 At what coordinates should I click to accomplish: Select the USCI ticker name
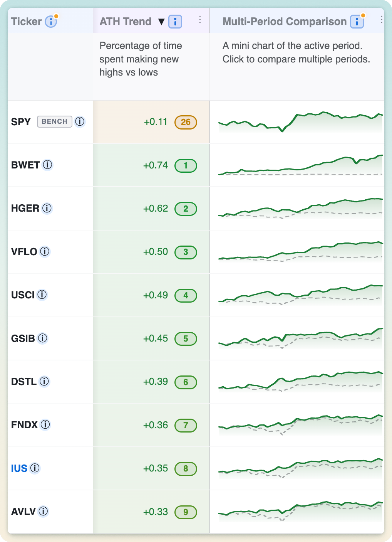[23, 295]
